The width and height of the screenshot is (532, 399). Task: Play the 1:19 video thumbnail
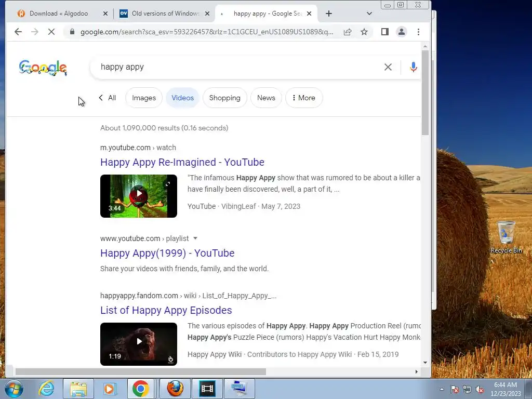[139, 344]
